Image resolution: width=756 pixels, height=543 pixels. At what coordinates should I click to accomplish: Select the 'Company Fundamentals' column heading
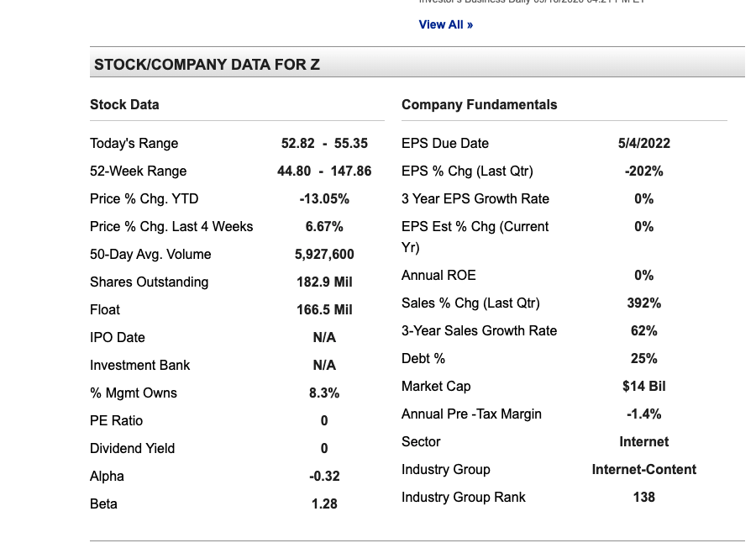click(480, 105)
